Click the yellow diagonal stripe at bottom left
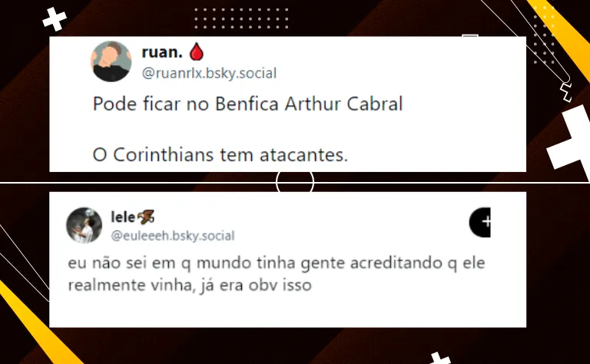Viewport: 590px width, 364px height. (38, 325)
